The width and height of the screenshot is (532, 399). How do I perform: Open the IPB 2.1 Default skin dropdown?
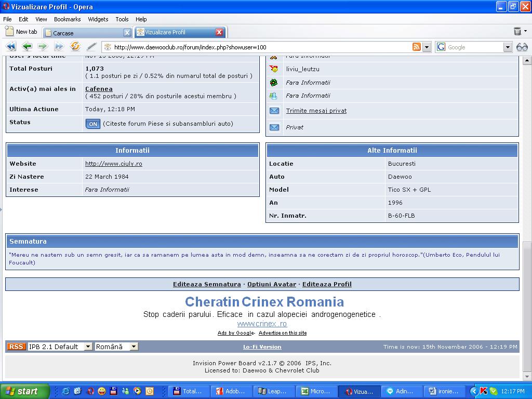[x=60, y=347]
